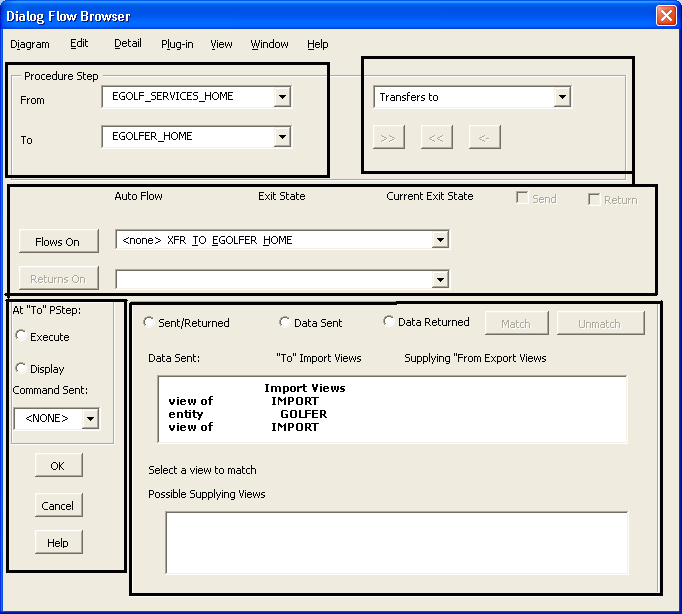Expand the Transfers to dropdown
This screenshot has width=682, height=614.
tap(562, 97)
